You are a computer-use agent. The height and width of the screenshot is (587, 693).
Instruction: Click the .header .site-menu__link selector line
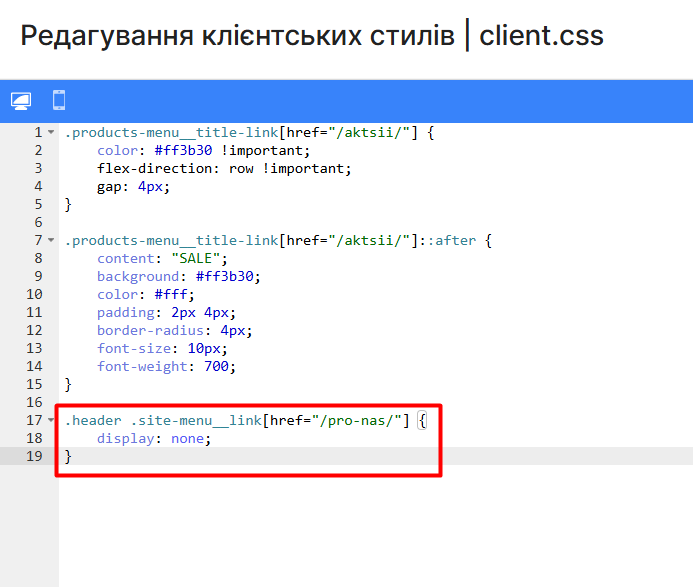[x=245, y=420]
